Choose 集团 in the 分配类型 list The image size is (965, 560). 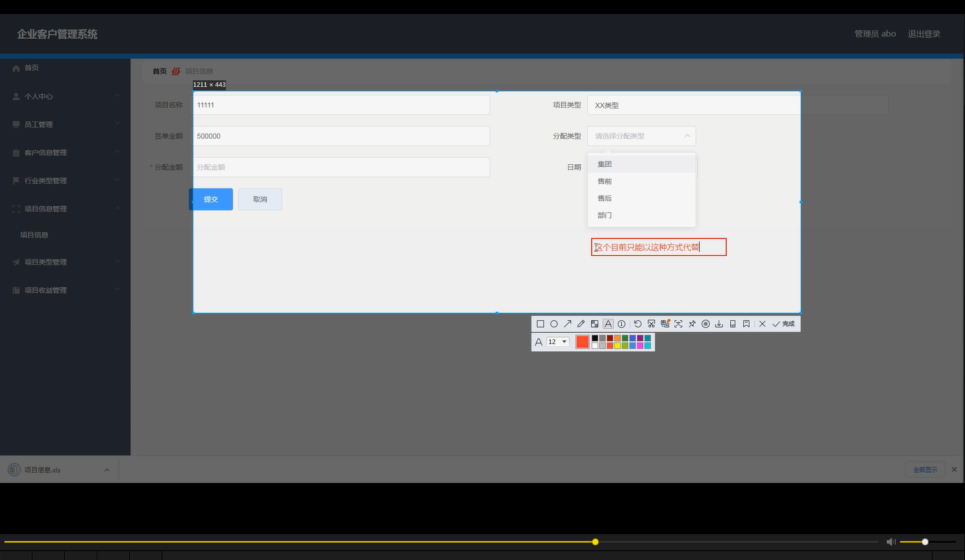click(642, 164)
